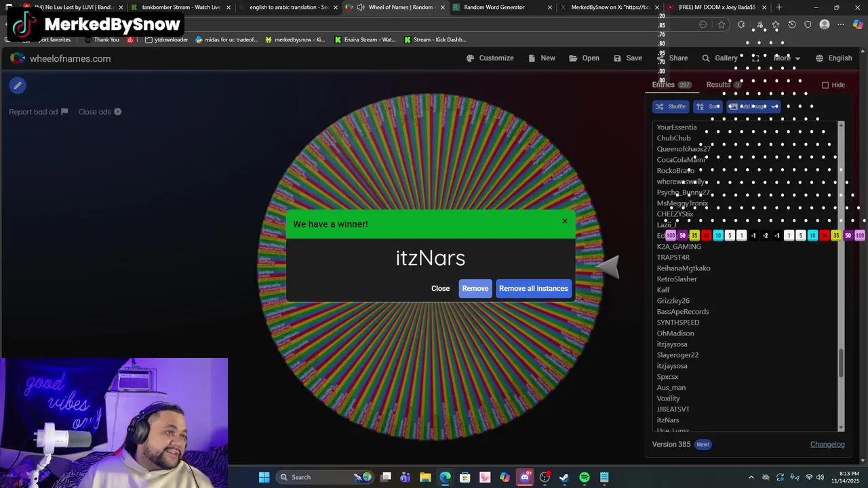The height and width of the screenshot is (488, 868).
Task: Sort the entries alphabetically
Action: (708, 106)
